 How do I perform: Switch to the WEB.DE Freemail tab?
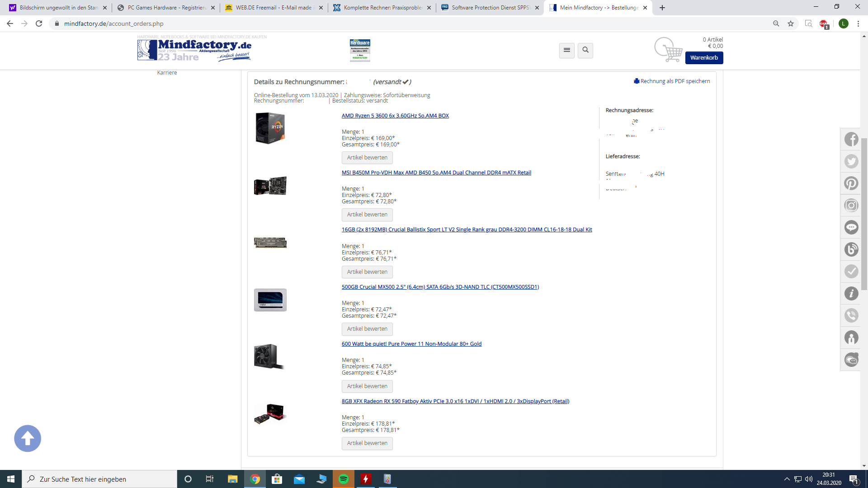tap(273, 8)
